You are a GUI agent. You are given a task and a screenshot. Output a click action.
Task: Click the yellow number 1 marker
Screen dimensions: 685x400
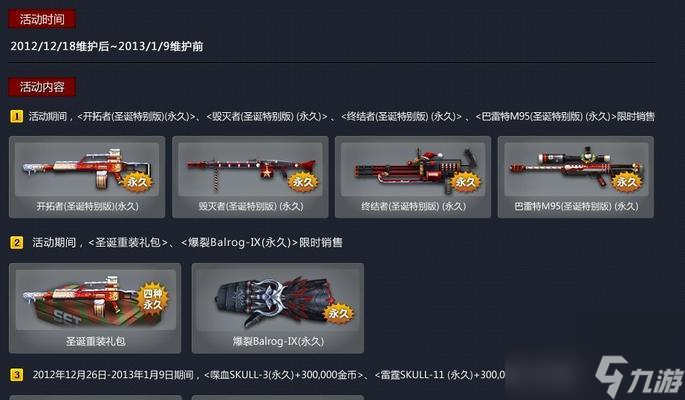(17, 117)
